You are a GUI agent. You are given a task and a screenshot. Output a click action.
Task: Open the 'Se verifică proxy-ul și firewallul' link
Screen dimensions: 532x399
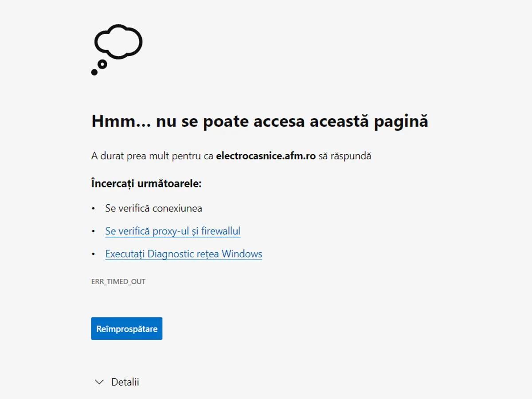[172, 231]
